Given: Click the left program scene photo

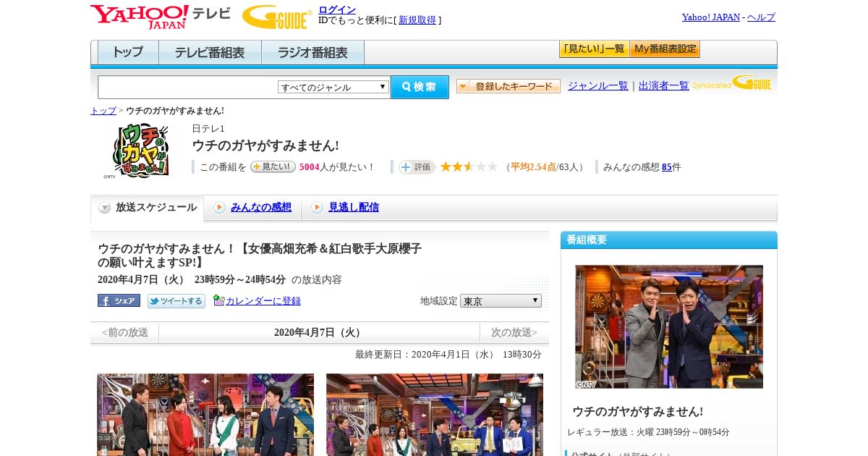Looking at the screenshot, I should (x=205, y=414).
